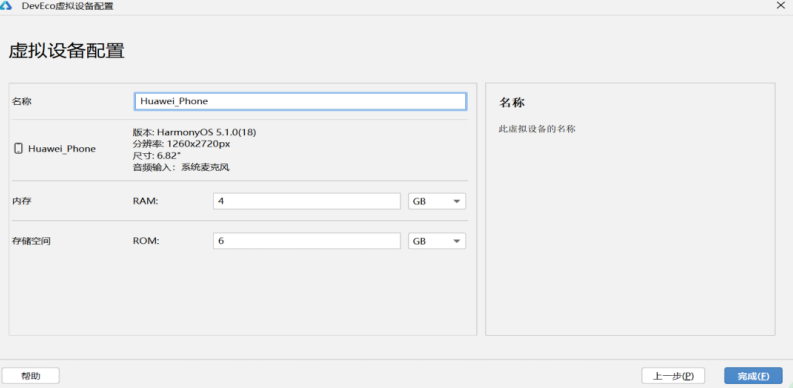Click the phone icon beside Huawei_Phone

coord(18,149)
